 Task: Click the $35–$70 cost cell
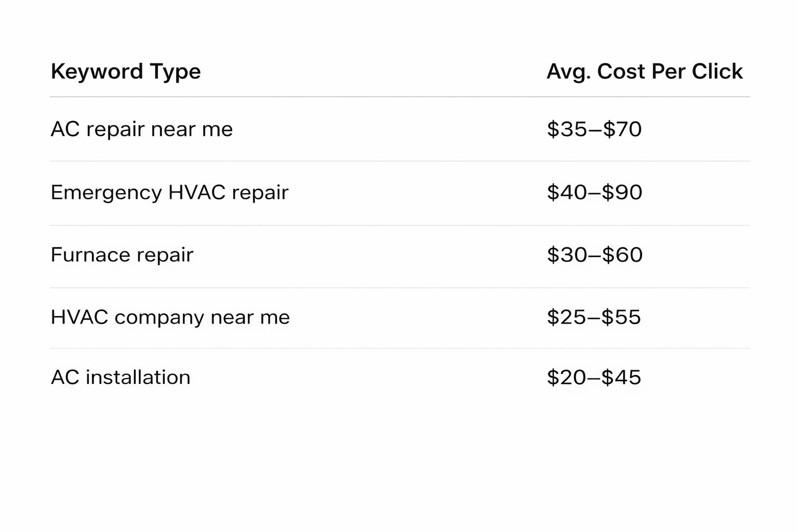pyautogui.click(x=594, y=129)
